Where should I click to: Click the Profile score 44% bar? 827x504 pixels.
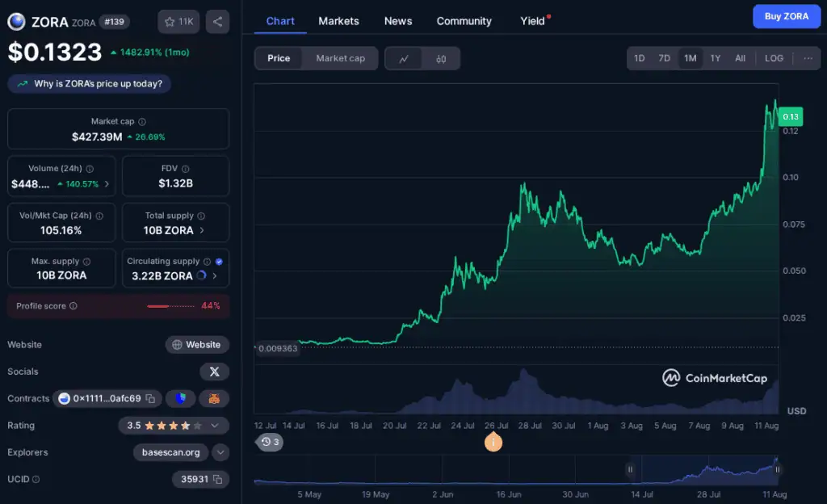pos(171,306)
